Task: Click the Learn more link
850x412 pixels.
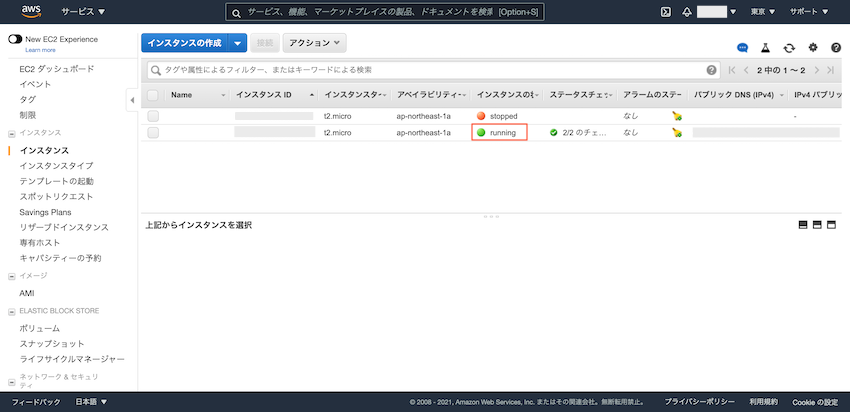Action: pyautogui.click(x=40, y=50)
